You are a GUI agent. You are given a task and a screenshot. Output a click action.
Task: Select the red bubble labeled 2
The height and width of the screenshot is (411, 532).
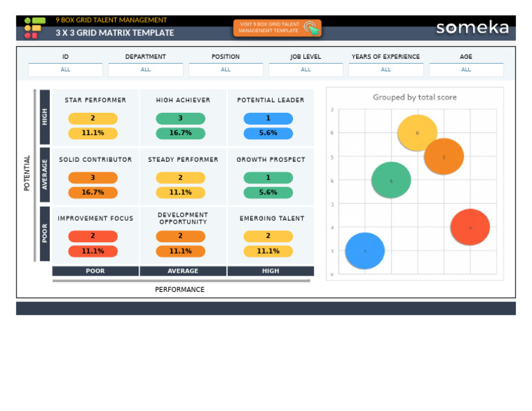click(470, 227)
